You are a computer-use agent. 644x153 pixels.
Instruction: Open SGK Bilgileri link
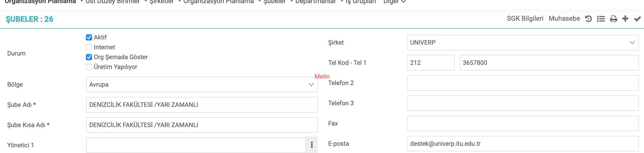pyautogui.click(x=525, y=19)
